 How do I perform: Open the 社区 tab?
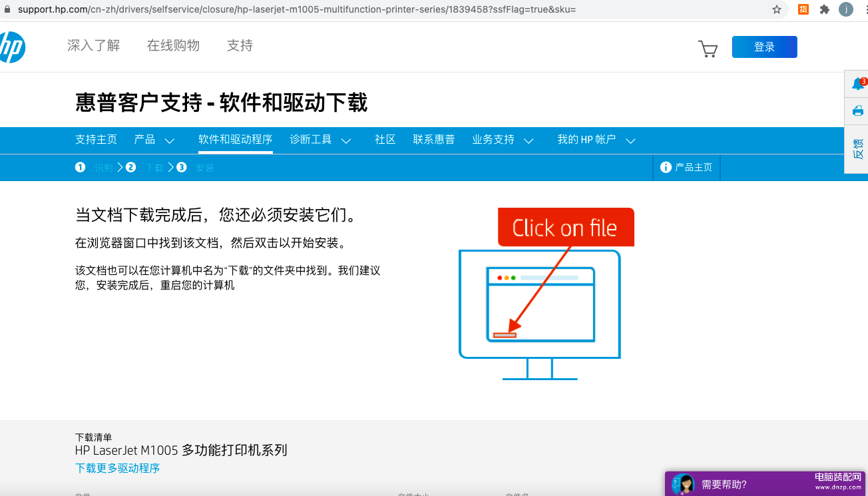[385, 140]
